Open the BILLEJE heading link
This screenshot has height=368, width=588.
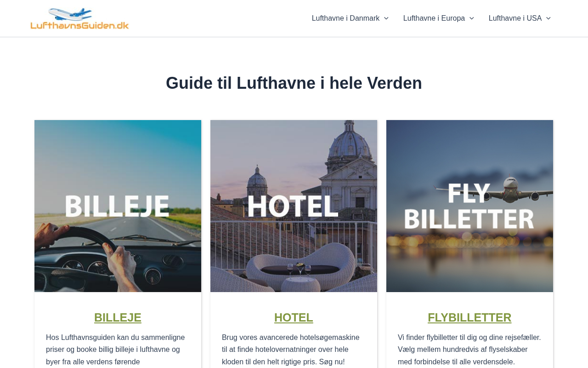pos(118,317)
